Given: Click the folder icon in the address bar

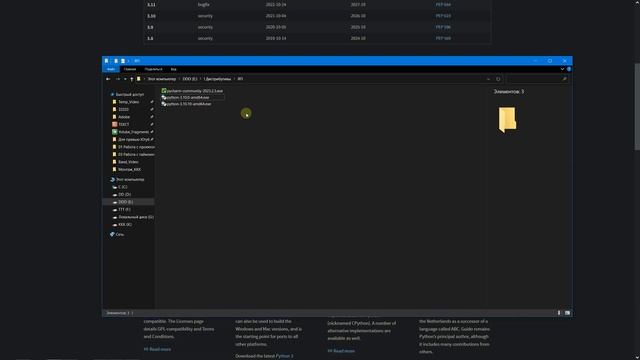Looking at the screenshot, I should (139, 79).
